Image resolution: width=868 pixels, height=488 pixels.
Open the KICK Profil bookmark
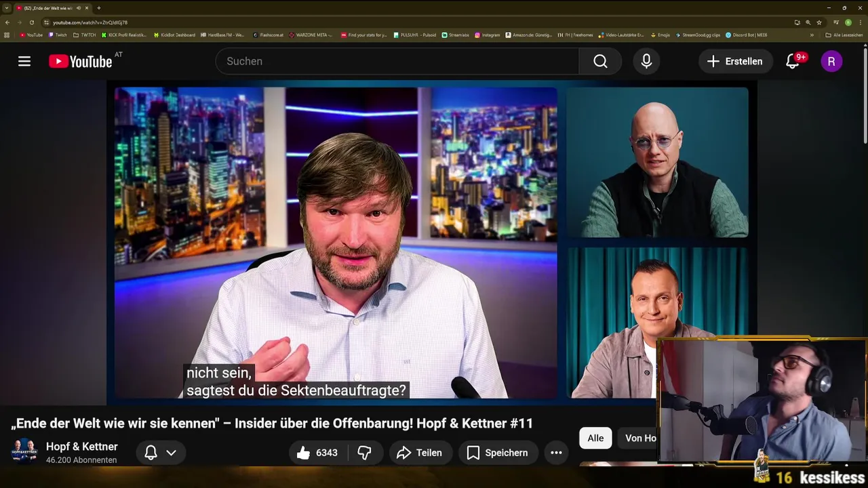coord(124,35)
